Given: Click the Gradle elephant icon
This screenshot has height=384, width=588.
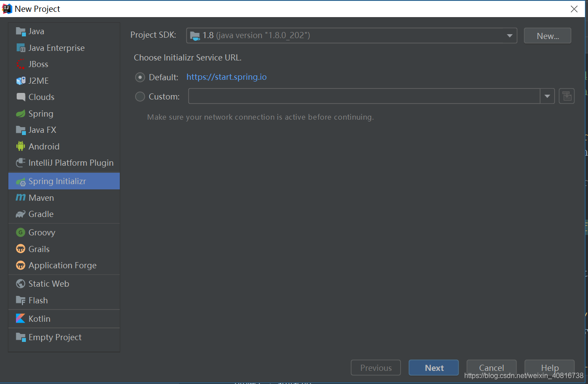Looking at the screenshot, I should tap(21, 214).
